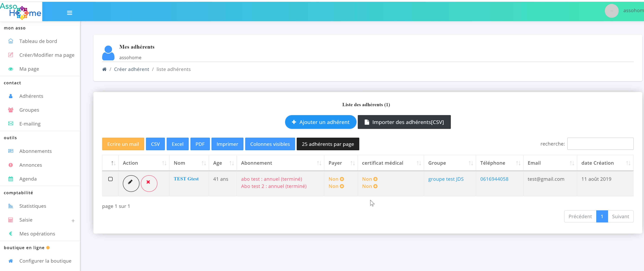The width and height of the screenshot is (644, 271).
Task: Follow the Créer adhérent breadcrumb link
Action: coord(132,69)
